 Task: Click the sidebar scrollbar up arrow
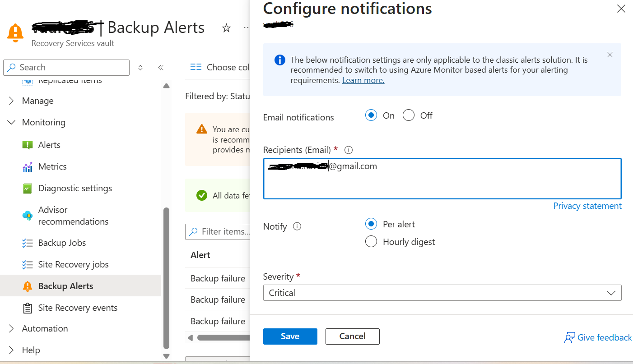[x=166, y=86]
